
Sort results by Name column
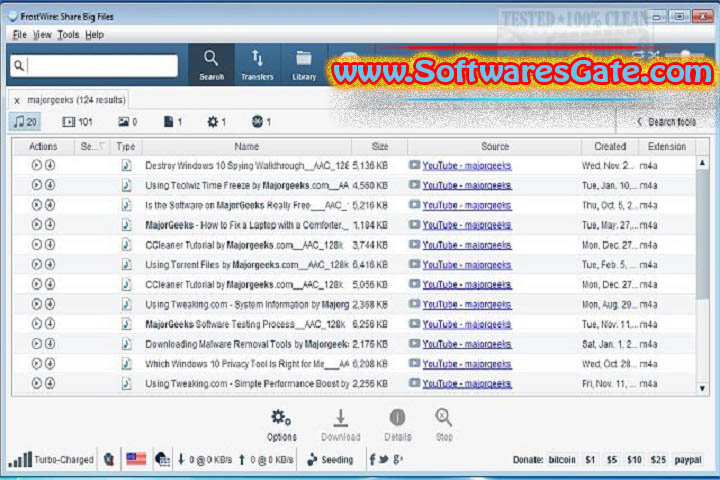coord(247,147)
